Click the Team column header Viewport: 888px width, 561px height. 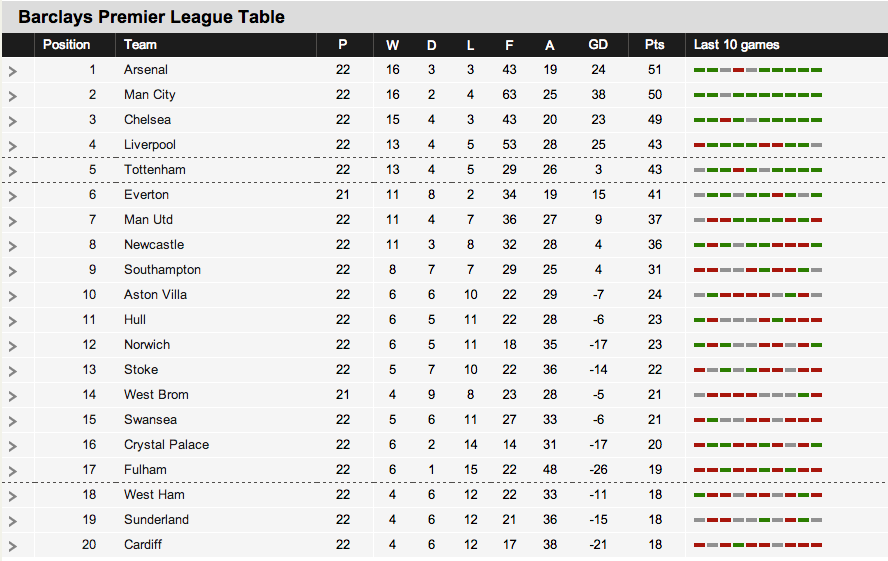pos(140,45)
